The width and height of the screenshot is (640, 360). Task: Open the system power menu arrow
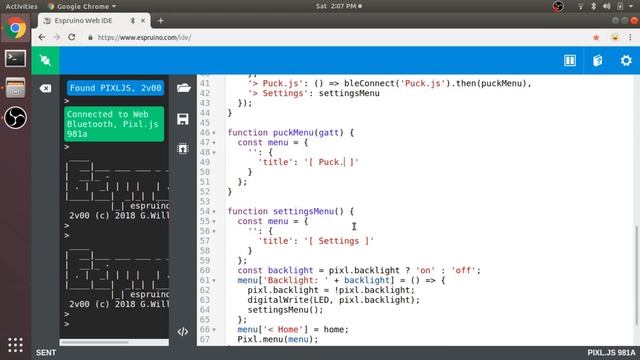click(631, 6)
